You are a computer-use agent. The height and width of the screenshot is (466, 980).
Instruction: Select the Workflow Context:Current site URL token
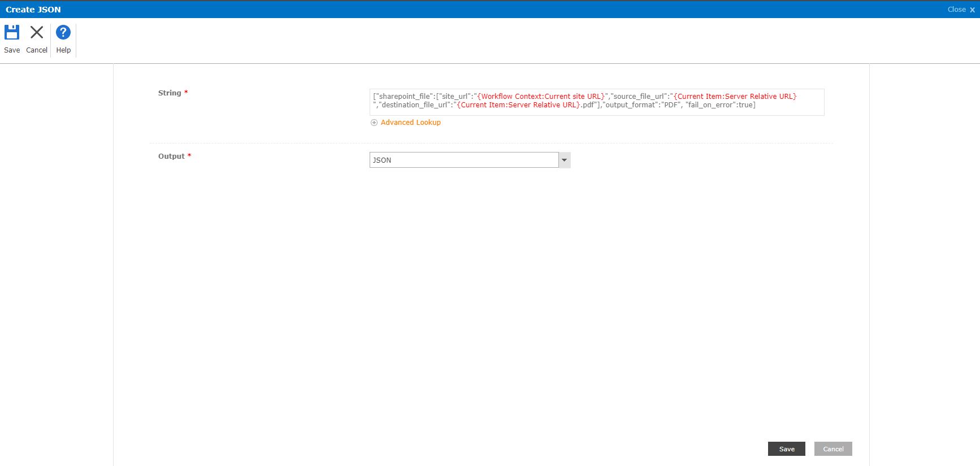point(543,97)
